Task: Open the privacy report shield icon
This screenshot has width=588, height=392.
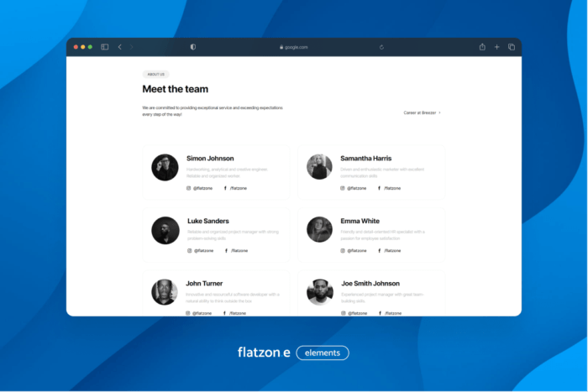Action: pos(192,47)
